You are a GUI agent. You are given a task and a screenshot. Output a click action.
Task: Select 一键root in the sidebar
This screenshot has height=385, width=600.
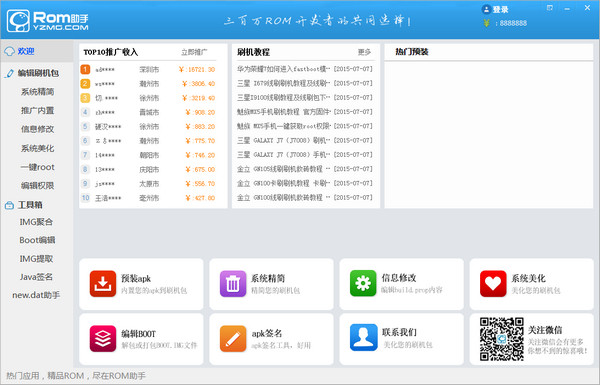click(x=38, y=167)
